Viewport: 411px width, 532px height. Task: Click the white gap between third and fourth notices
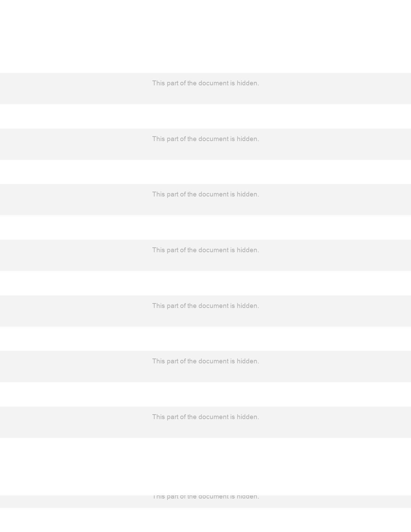[x=205, y=228]
